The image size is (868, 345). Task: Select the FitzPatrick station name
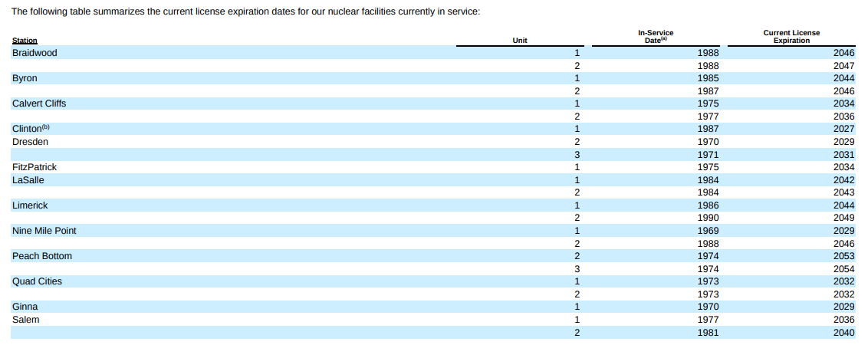point(35,166)
